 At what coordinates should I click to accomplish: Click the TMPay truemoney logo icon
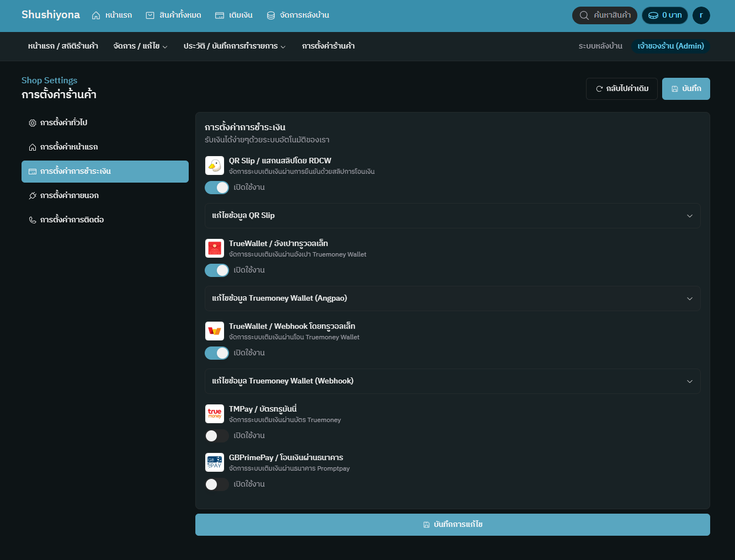215,414
